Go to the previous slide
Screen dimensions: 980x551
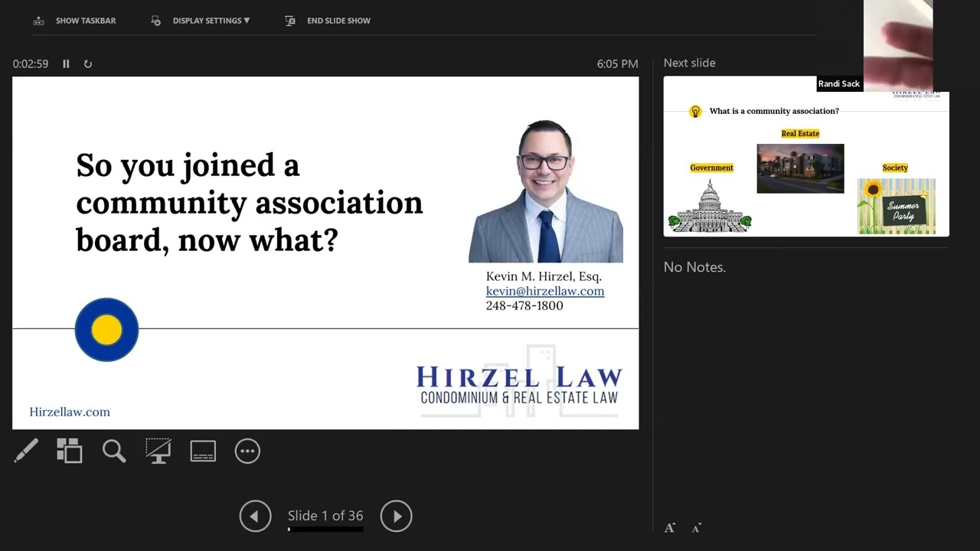255,517
